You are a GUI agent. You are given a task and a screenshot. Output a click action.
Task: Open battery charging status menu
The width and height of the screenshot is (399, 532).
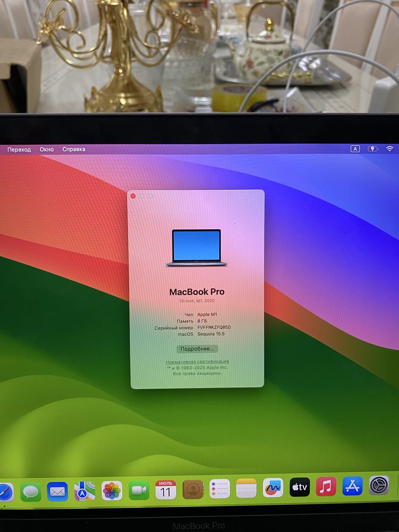tap(372, 148)
